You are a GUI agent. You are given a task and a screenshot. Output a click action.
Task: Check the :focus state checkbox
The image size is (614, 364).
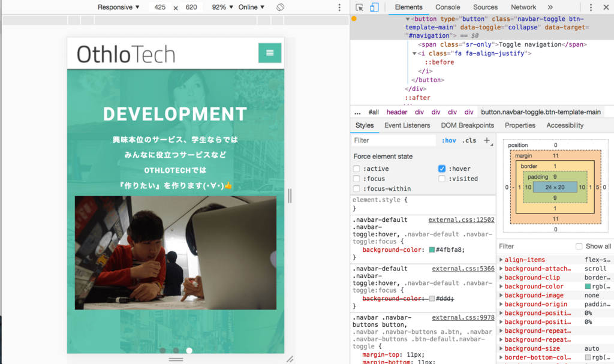[x=356, y=179]
